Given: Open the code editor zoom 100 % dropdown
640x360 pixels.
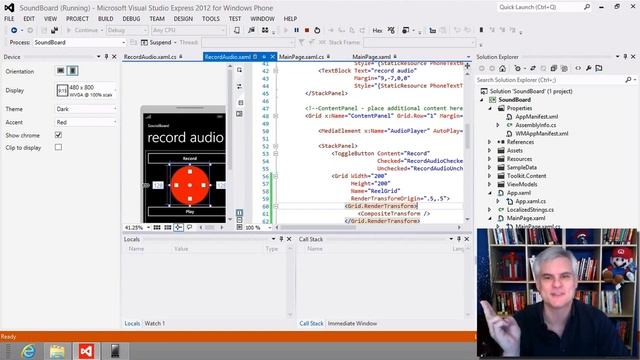Looking at the screenshot, I should [258, 227].
